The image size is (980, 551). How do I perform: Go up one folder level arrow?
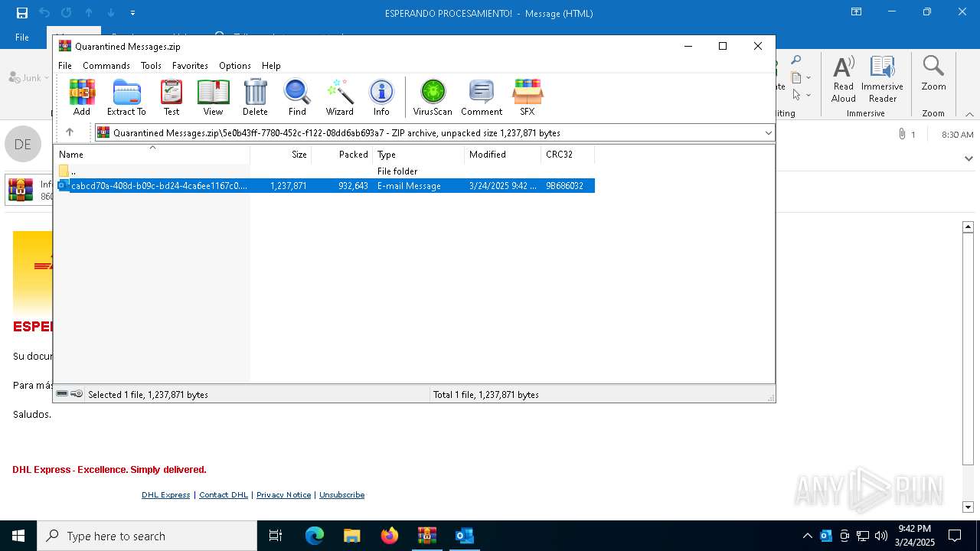pos(70,132)
